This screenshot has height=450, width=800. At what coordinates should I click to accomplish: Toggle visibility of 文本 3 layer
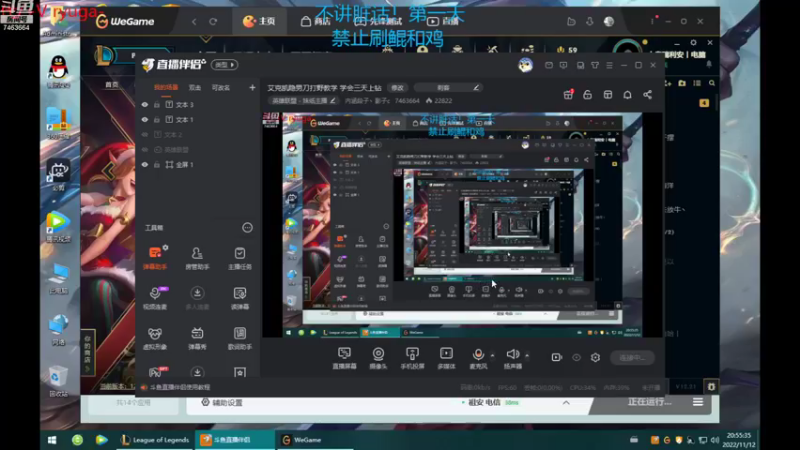(145, 105)
